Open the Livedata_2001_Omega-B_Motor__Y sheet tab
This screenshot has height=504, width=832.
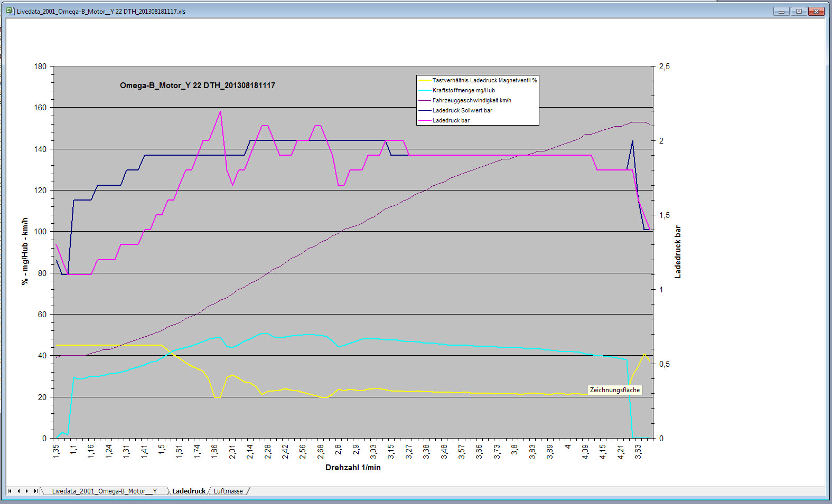click(105, 491)
